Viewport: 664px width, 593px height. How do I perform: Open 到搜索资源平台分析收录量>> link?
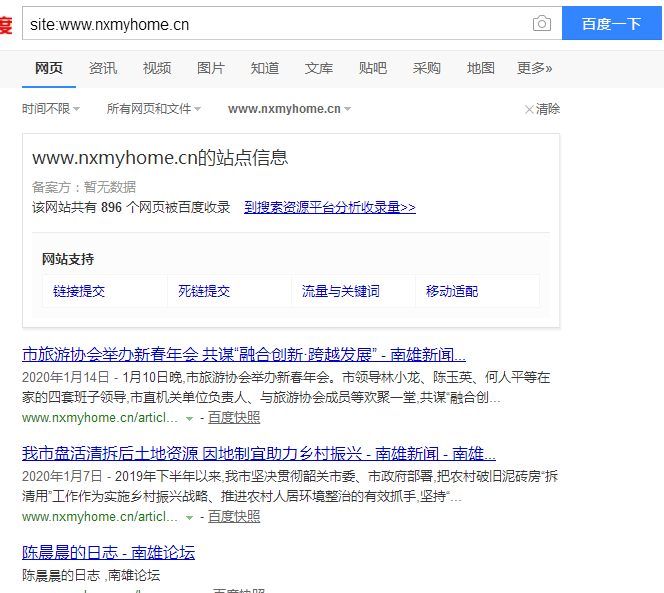click(330, 208)
